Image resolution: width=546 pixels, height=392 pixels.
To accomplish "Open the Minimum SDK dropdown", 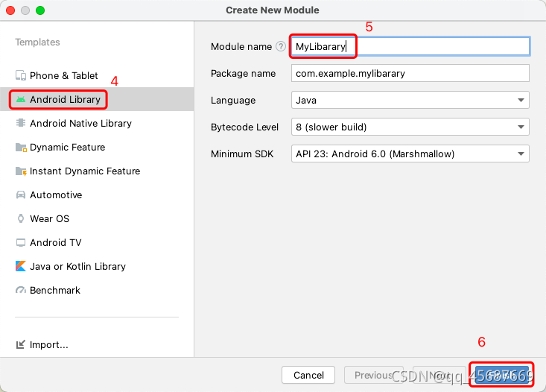I will (x=410, y=154).
